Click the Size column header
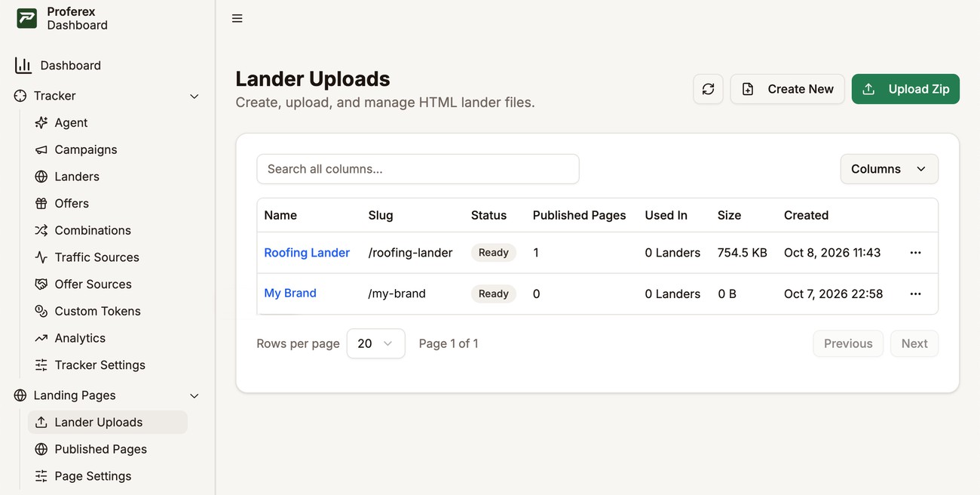The height and width of the screenshot is (495, 980). click(729, 215)
